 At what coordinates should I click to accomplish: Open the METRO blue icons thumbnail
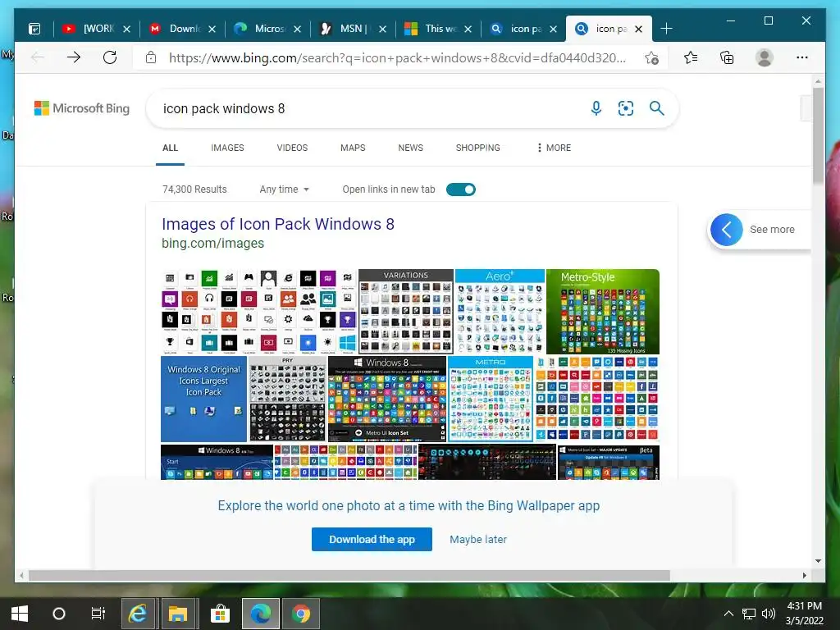(491, 399)
